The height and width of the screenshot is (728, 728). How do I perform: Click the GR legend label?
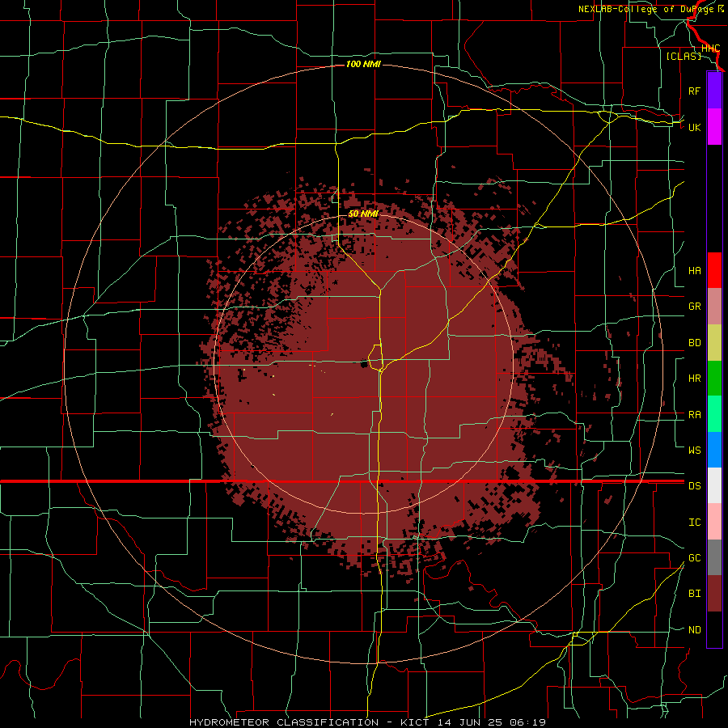(x=694, y=307)
